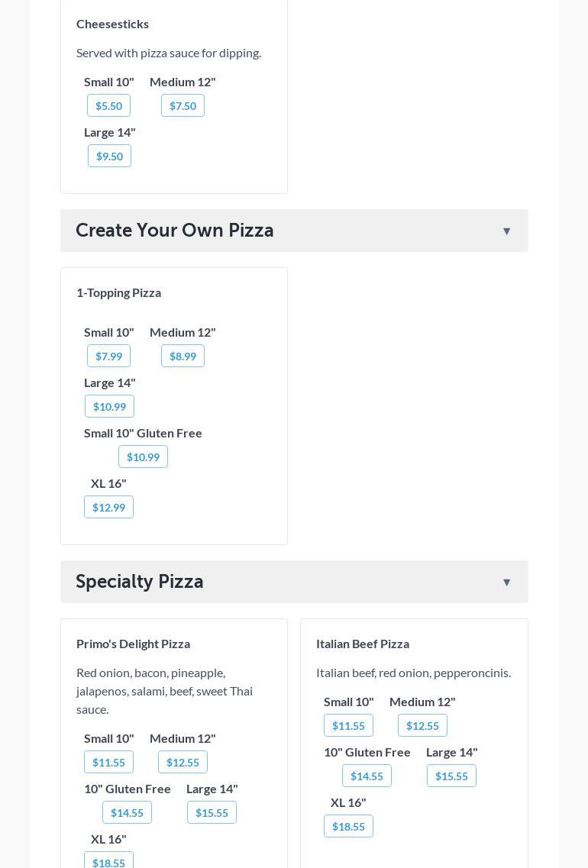Select Italian Beef Pizza XL 16" $18.55
588x868 pixels.
point(348,827)
